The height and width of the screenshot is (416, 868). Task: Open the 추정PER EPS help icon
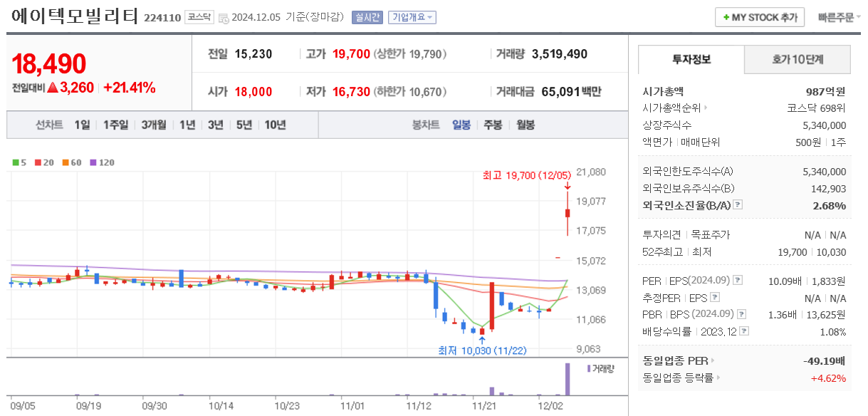click(x=715, y=298)
